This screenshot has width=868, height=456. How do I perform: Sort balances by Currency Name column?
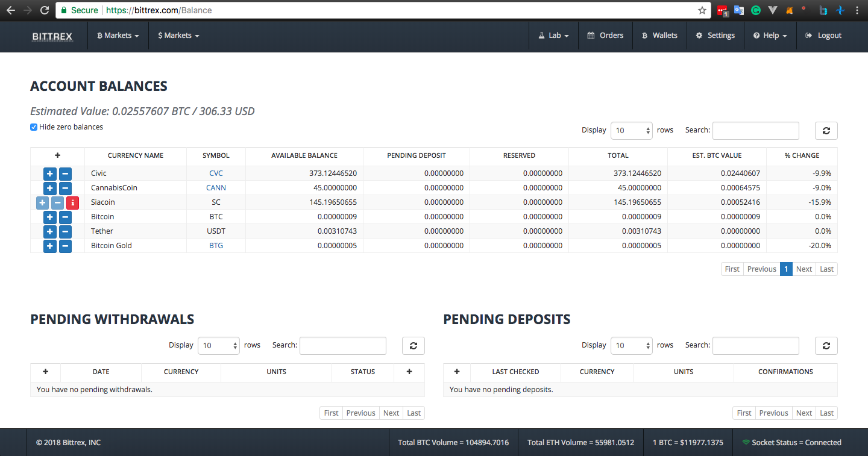pos(136,155)
